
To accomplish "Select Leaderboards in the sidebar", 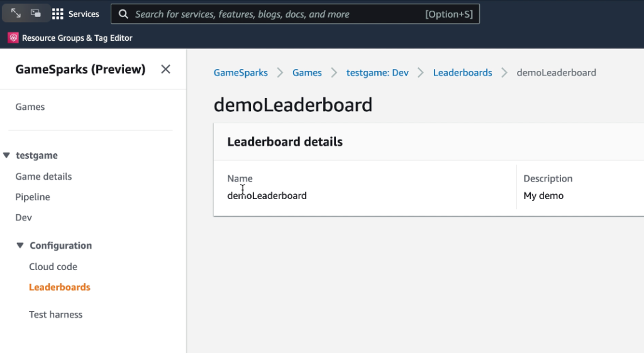I will click(x=60, y=287).
